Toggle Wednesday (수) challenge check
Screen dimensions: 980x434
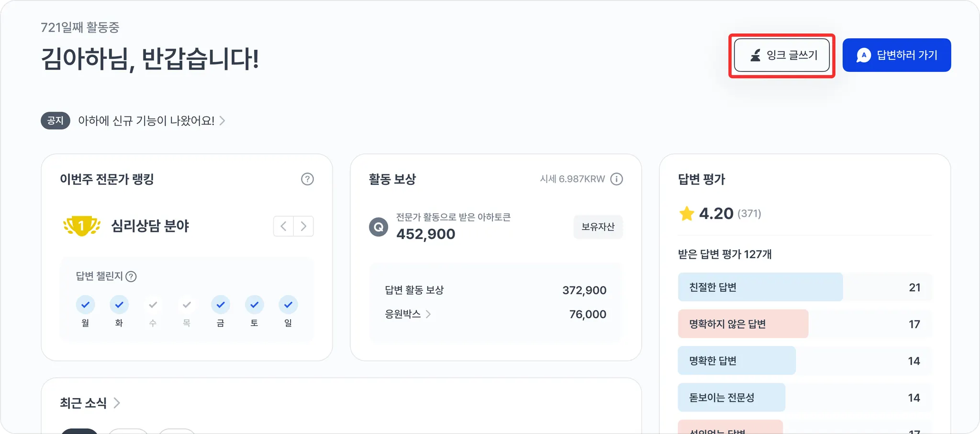[x=153, y=305]
